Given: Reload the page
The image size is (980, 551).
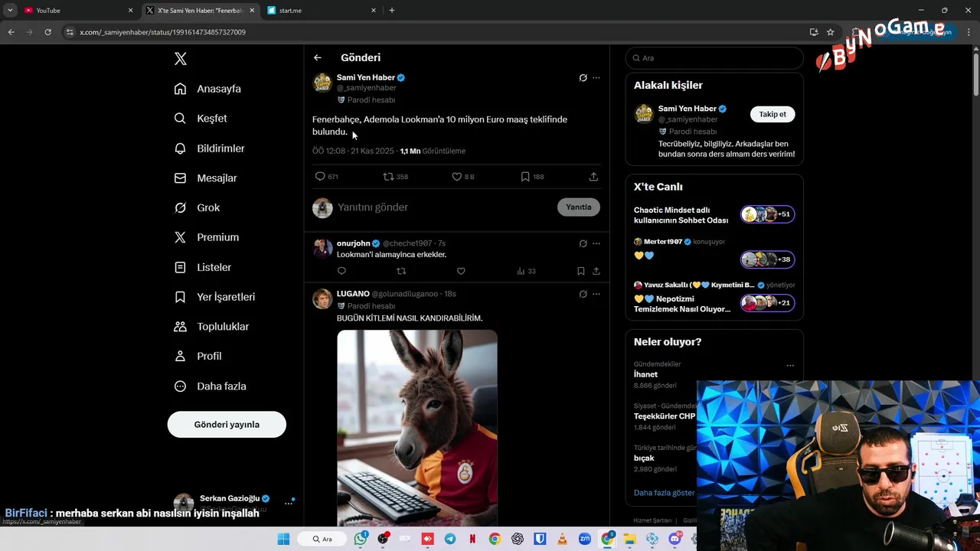Looking at the screenshot, I should [x=47, y=32].
